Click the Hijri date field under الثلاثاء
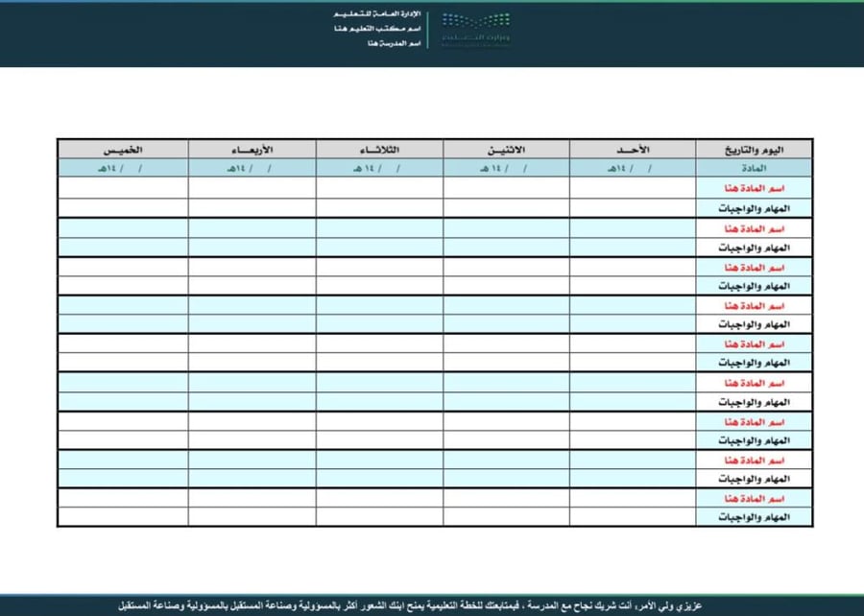This screenshot has width=864, height=616. (379, 168)
